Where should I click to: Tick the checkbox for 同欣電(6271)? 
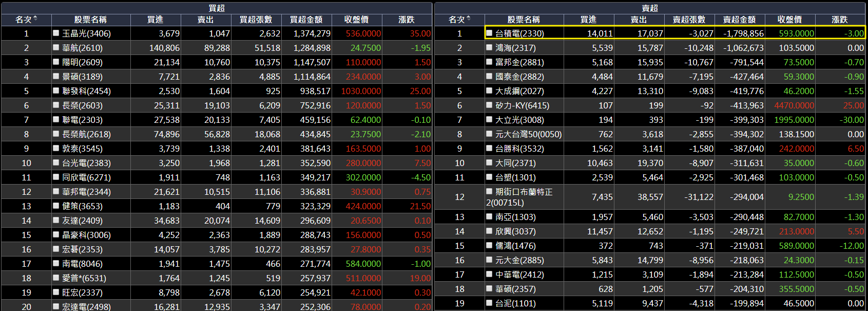(x=56, y=177)
